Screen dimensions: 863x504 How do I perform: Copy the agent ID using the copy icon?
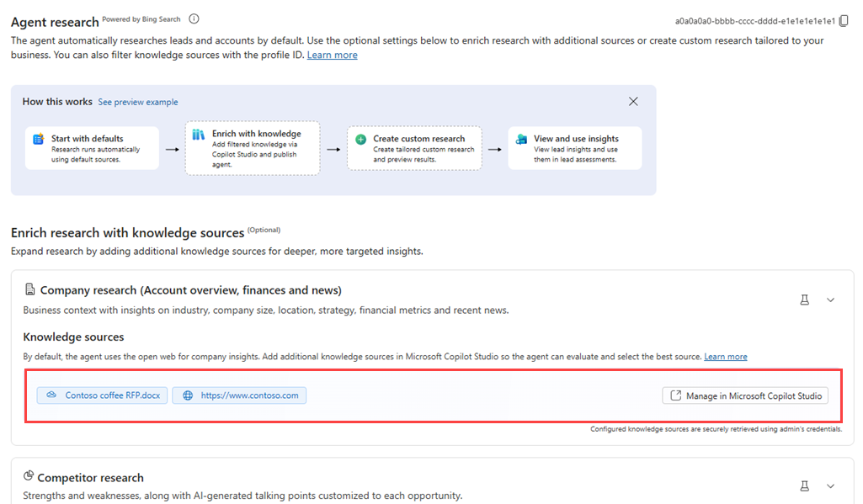(844, 20)
